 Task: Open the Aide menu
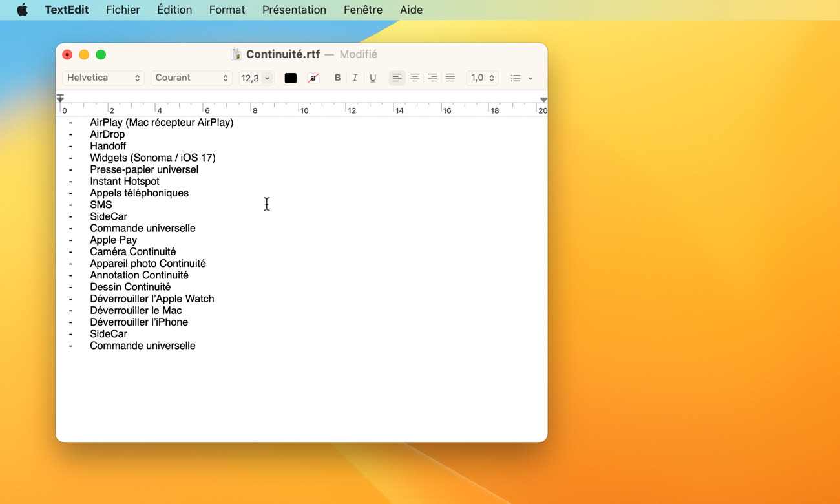pos(411,10)
